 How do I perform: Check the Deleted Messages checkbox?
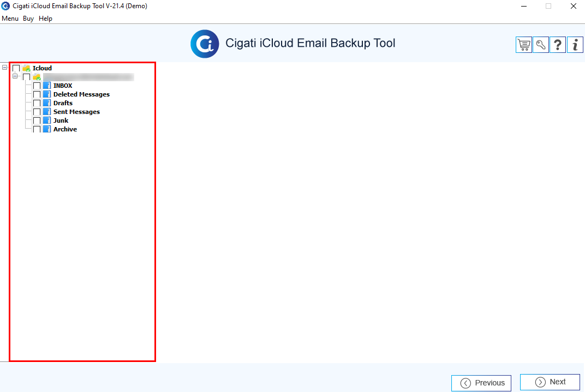click(x=37, y=95)
